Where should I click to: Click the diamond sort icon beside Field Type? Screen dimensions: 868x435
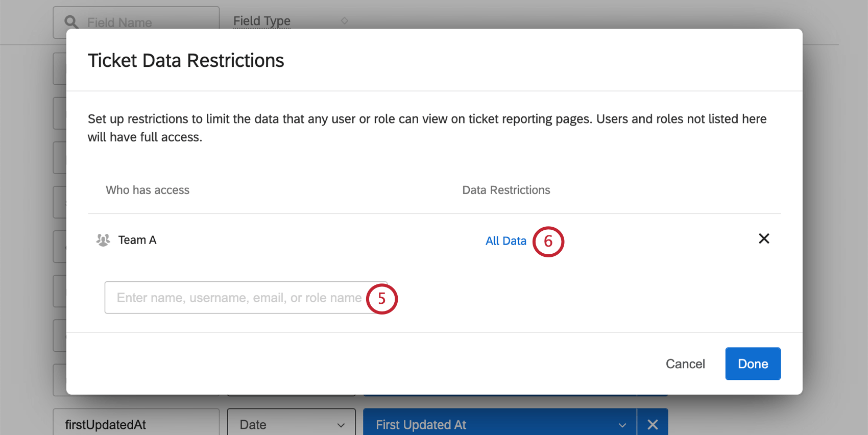click(x=345, y=21)
